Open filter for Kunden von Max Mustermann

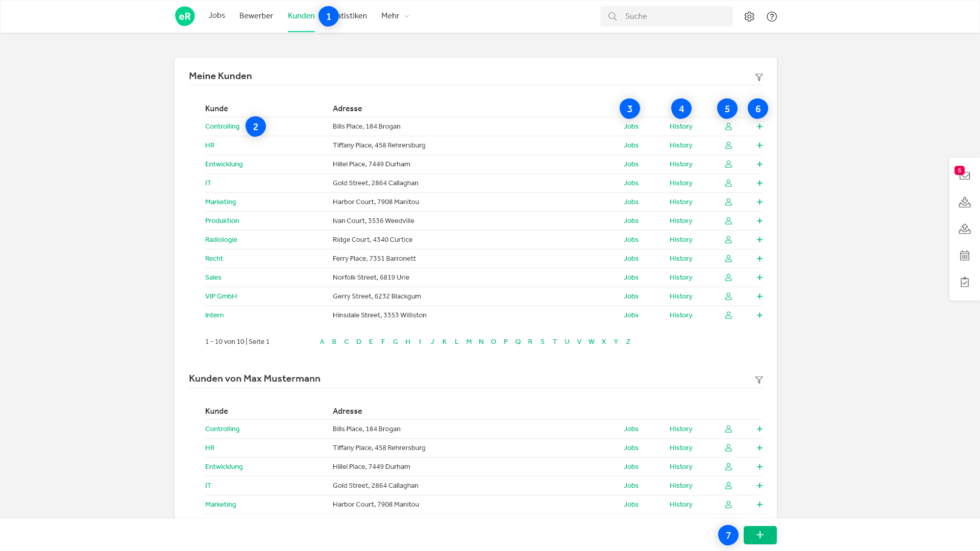coord(759,380)
